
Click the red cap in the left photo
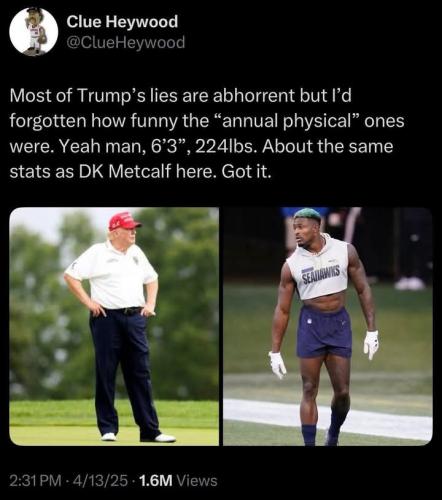click(124, 221)
